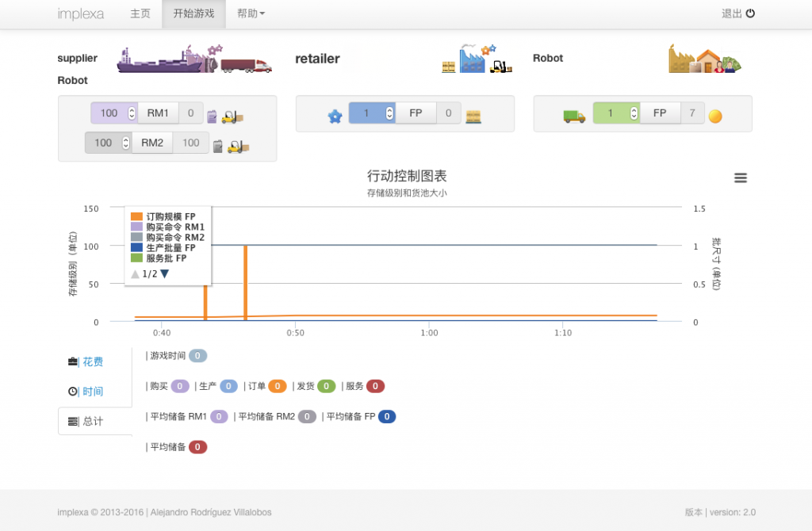Screen dimensions: 812x531
Task: Toggle 生产批量 FP series in chart legend
Action: [170, 247]
